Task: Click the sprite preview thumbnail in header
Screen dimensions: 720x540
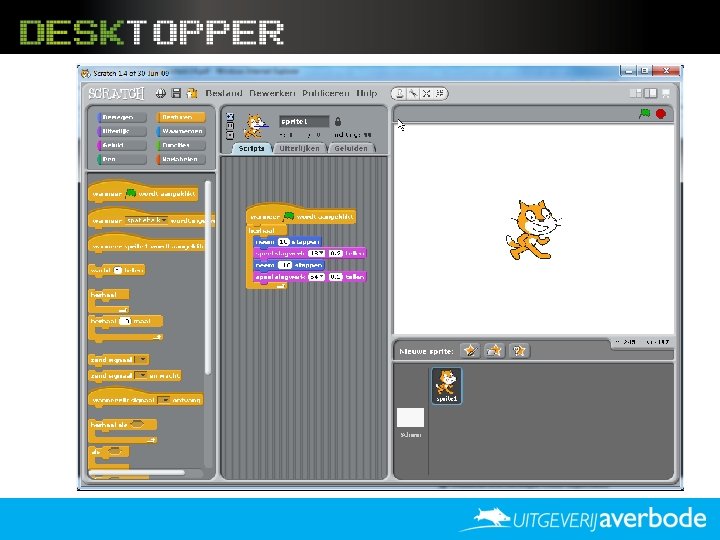Action: pyautogui.click(x=255, y=126)
